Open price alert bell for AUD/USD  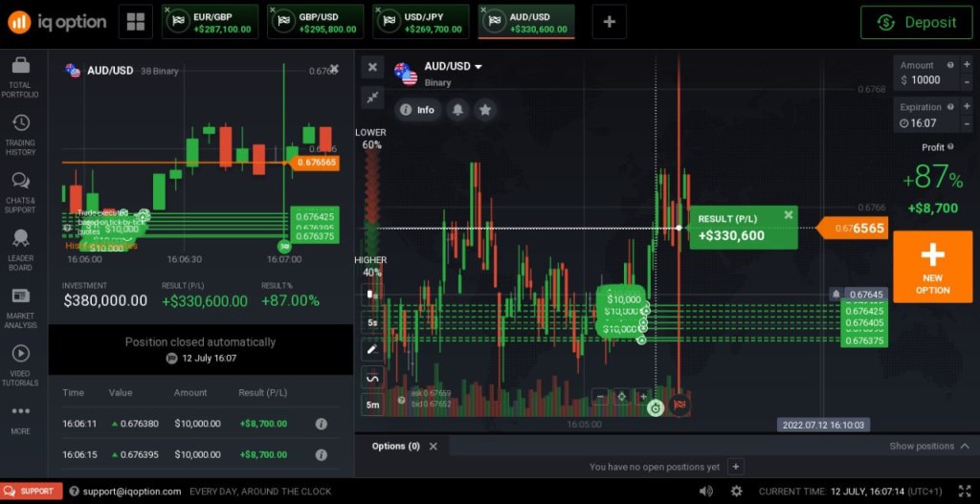click(x=457, y=110)
